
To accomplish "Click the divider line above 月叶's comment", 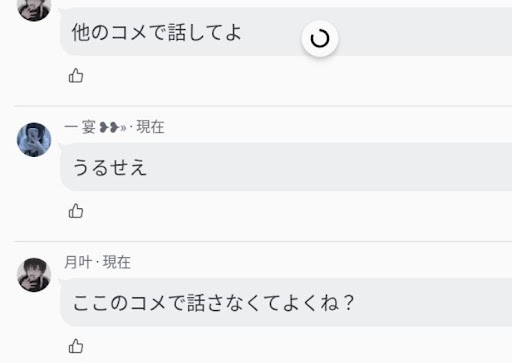I will click(x=263, y=241).
